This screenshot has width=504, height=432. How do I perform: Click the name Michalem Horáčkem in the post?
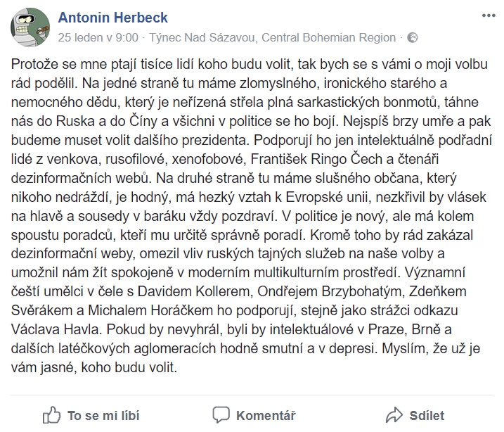tap(150, 310)
